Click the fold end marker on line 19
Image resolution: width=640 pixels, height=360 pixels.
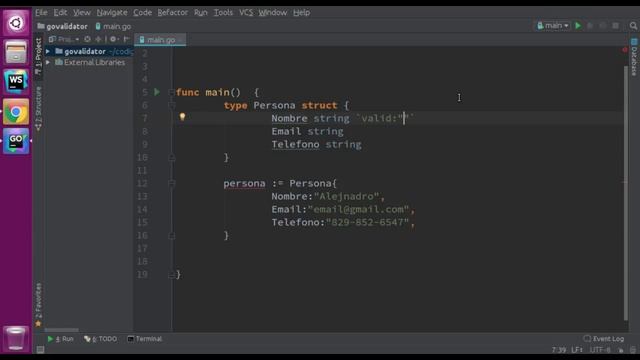click(172, 275)
